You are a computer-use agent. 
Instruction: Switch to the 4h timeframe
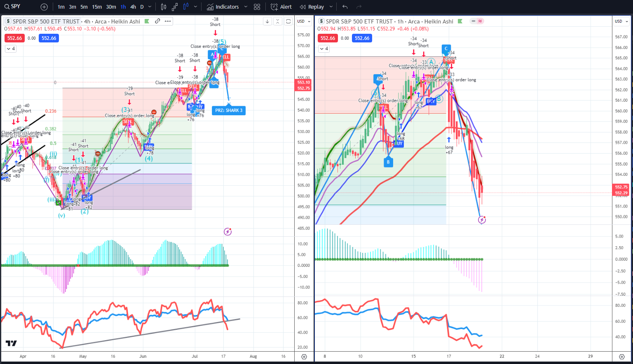click(x=133, y=7)
